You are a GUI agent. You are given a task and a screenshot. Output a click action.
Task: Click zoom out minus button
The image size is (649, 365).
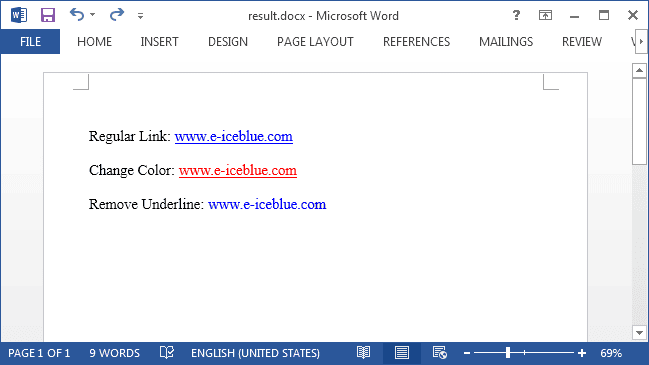pyautogui.click(x=467, y=353)
